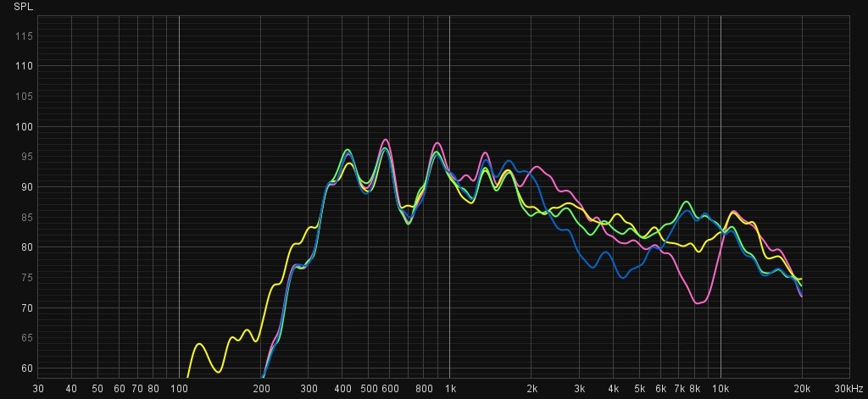
Task: Select the 85 dB SPL axis label
Action: point(28,217)
